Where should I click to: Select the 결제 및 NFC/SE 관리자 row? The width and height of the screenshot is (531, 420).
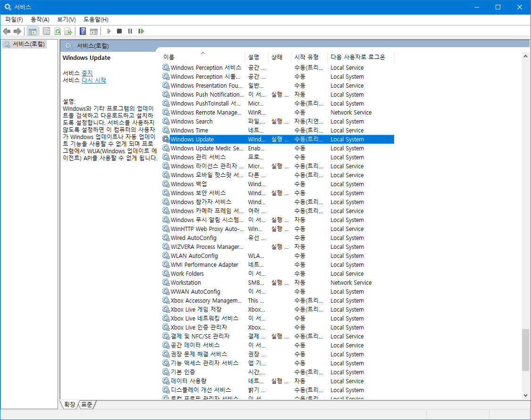tap(278, 336)
